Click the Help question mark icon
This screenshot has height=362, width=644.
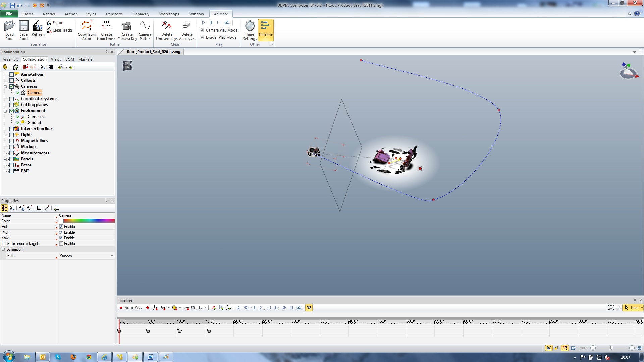637,14
